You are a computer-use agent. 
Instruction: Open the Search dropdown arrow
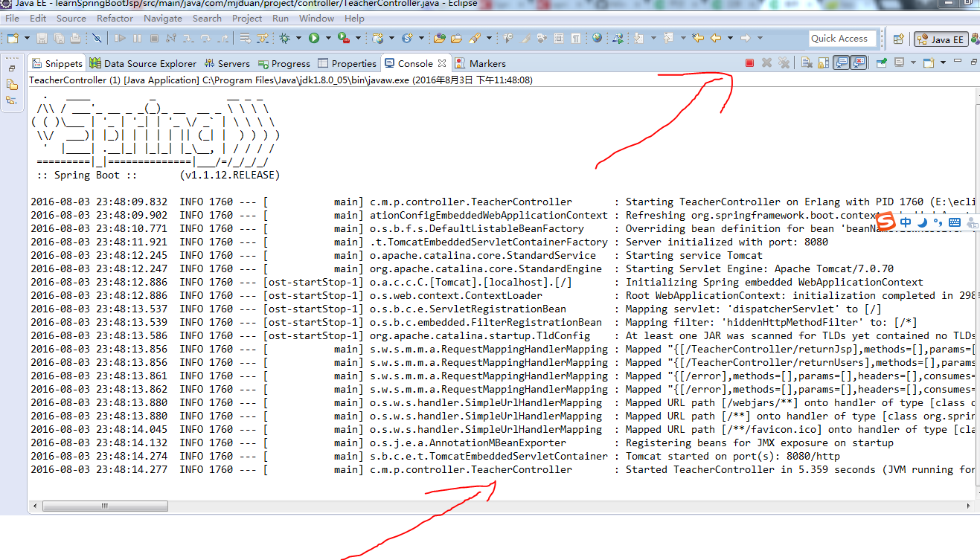pos(489,38)
